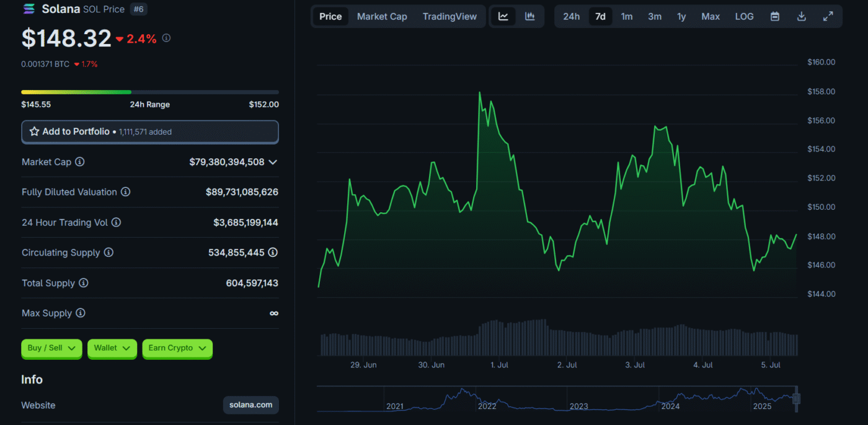The width and height of the screenshot is (868, 425).
Task: Set chart range to 1y
Action: pos(681,17)
